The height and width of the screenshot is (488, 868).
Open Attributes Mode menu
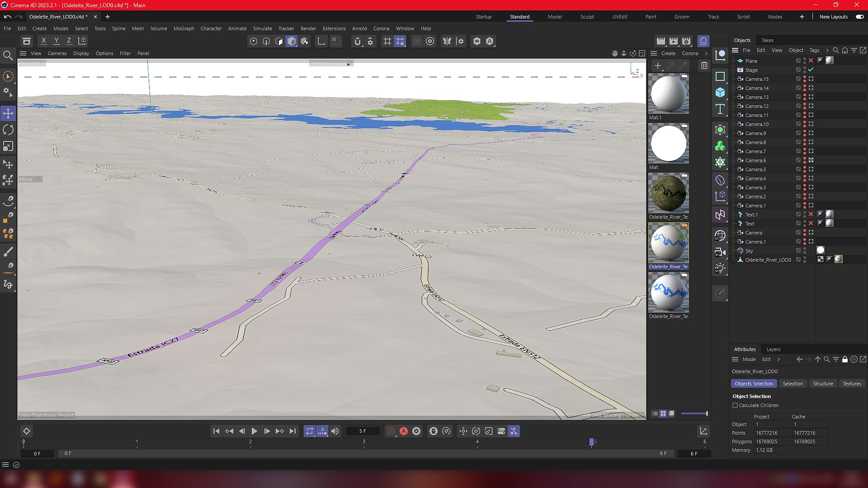pos(749,359)
